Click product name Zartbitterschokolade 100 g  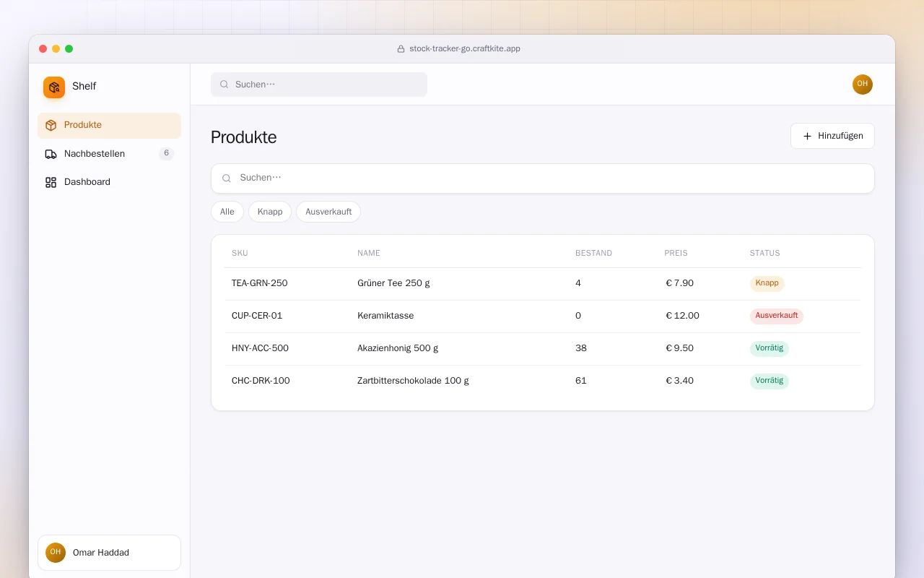pyautogui.click(x=413, y=381)
